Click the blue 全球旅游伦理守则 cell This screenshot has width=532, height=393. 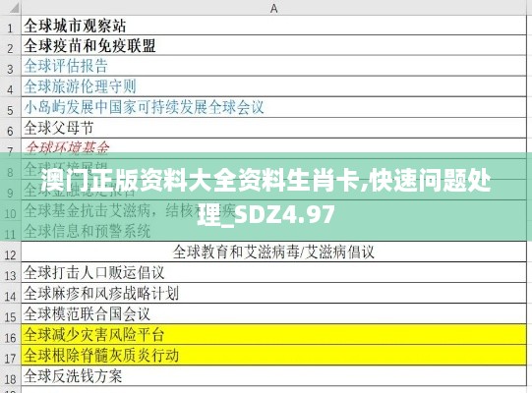(x=273, y=87)
